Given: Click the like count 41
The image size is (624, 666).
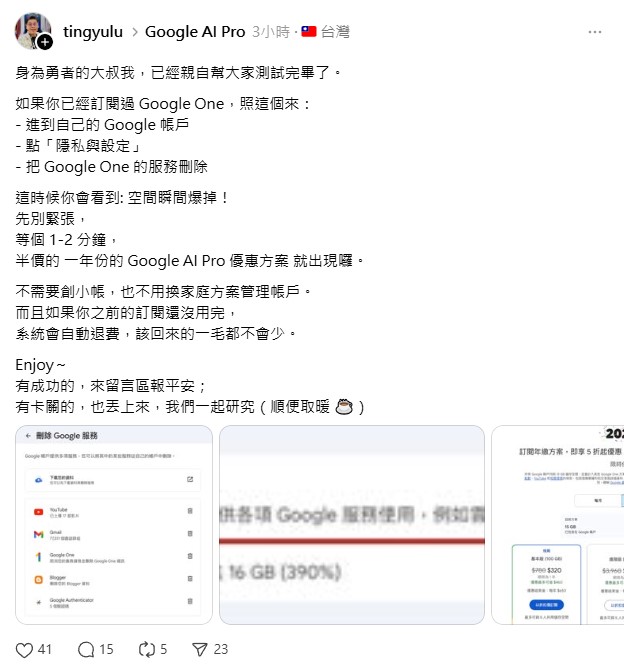Looking at the screenshot, I should [45, 649].
